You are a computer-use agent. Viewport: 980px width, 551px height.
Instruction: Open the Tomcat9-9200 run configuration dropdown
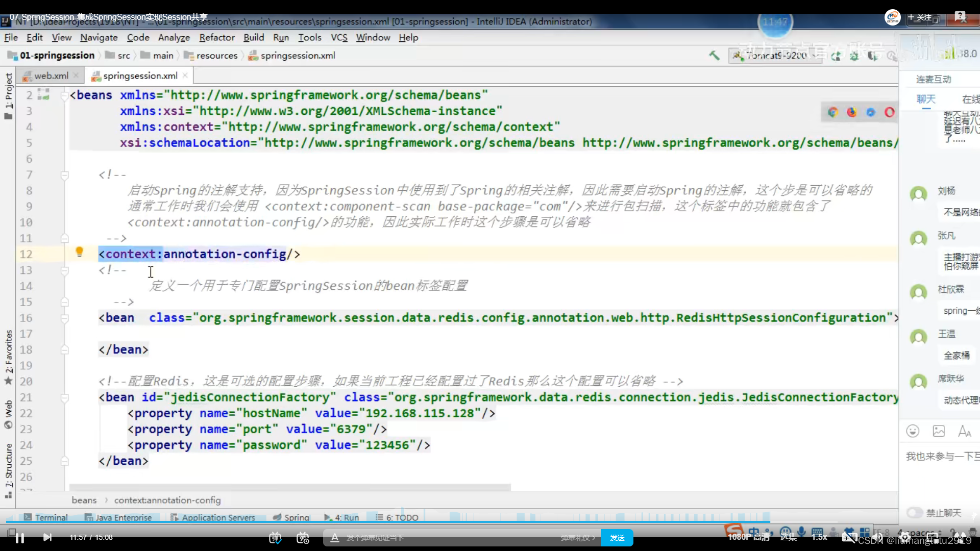[x=776, y=56]
